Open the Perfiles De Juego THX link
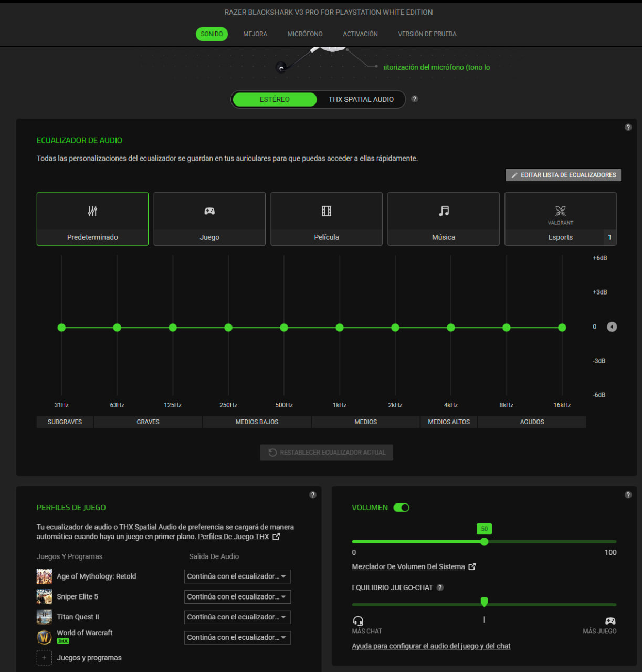Viewport: 642px width, 672px height. click(234, 537)
